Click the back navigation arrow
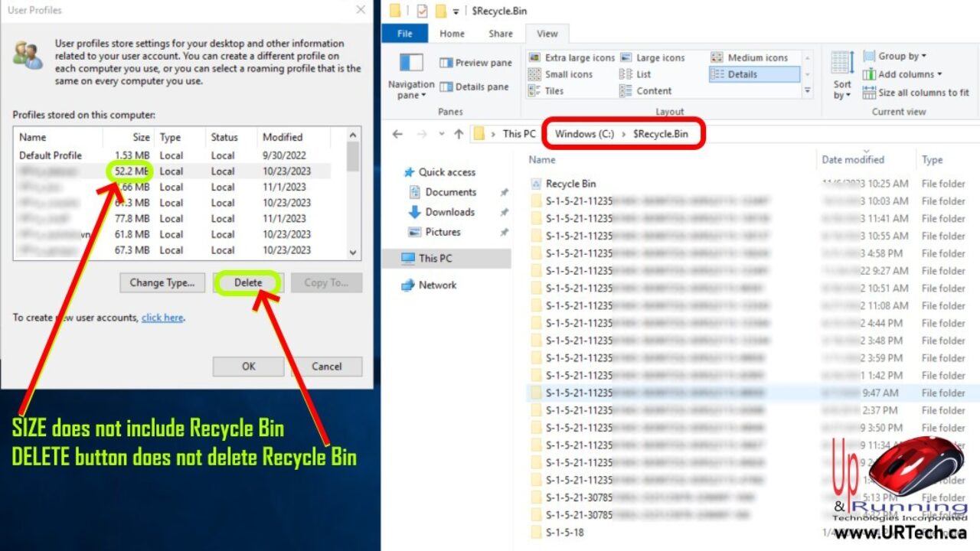Image resolution: width=980 pixels, height=551 pixels. pyautogui.click(x=397, y=133)
